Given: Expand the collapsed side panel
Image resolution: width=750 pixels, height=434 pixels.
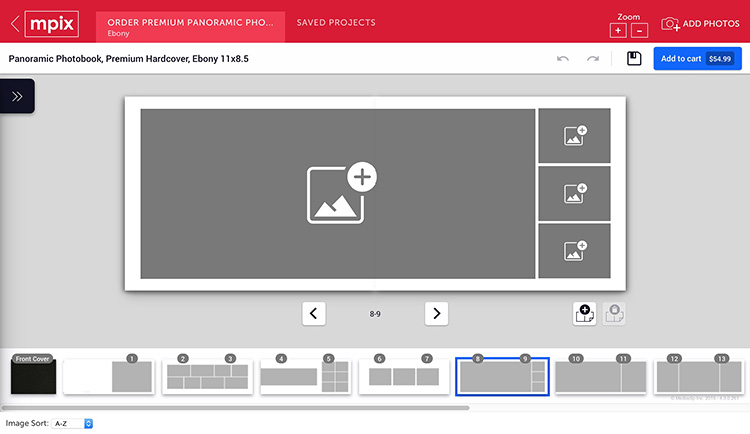Looking at the screenshot, I should (18, 96).
